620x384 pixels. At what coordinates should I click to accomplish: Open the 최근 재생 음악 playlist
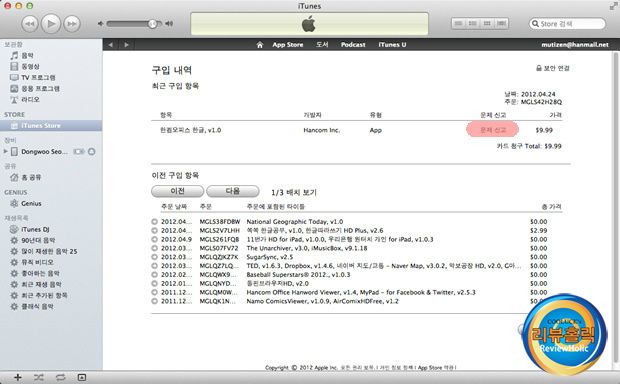pyautogui.click(x=41, y=284)
